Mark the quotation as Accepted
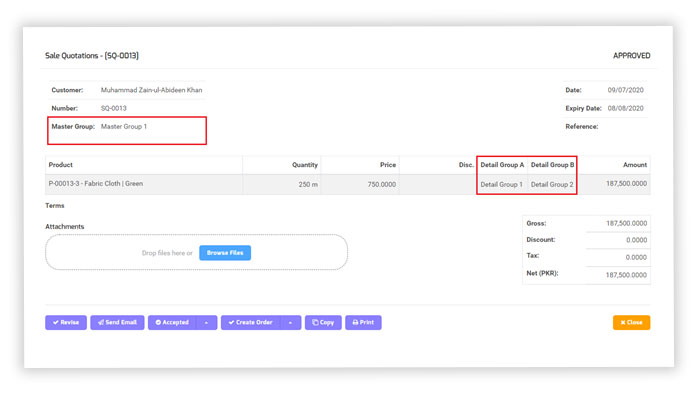Viewport: 699px width, 396px height. (172, 322)
